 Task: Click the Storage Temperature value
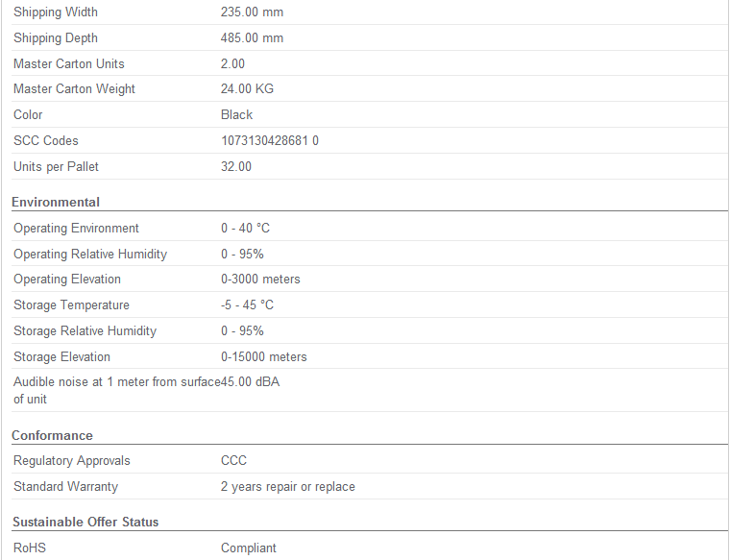(247, 304)
